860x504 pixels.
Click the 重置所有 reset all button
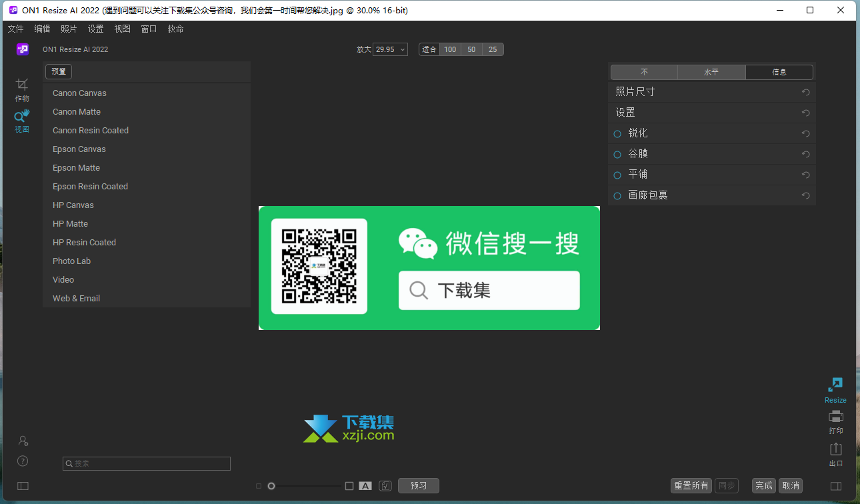click(x=691, y=486)
